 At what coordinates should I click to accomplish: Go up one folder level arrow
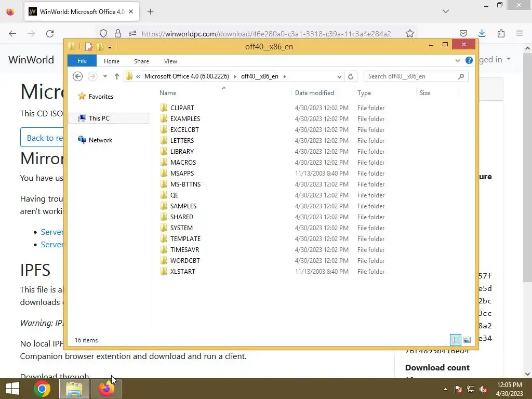point(117,76)
